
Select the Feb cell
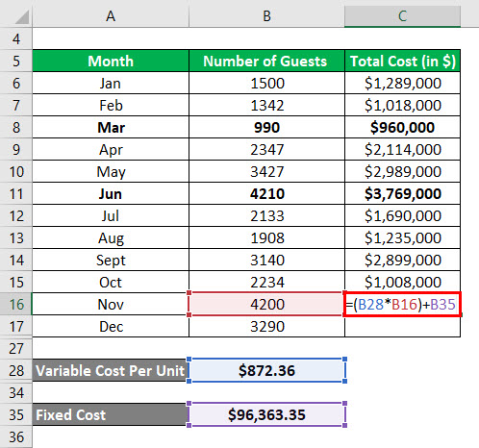[x=111, y=105]
